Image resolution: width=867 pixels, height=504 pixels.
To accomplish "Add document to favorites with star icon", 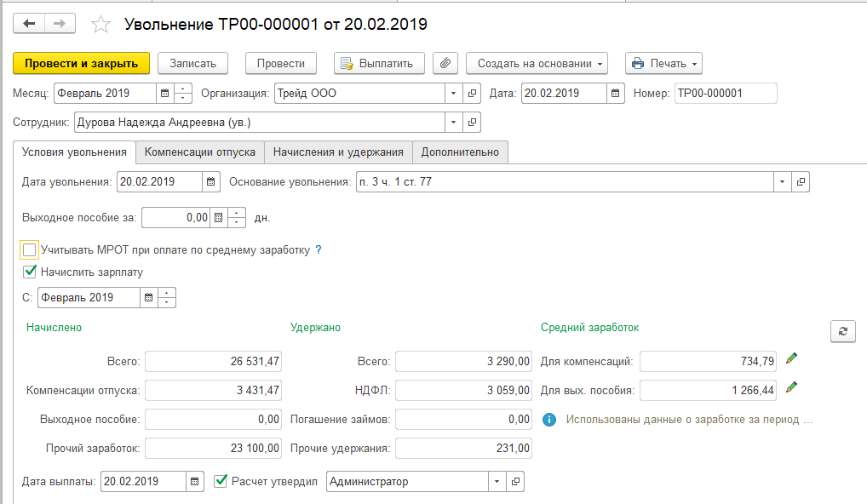I will [x=100, y=25].
